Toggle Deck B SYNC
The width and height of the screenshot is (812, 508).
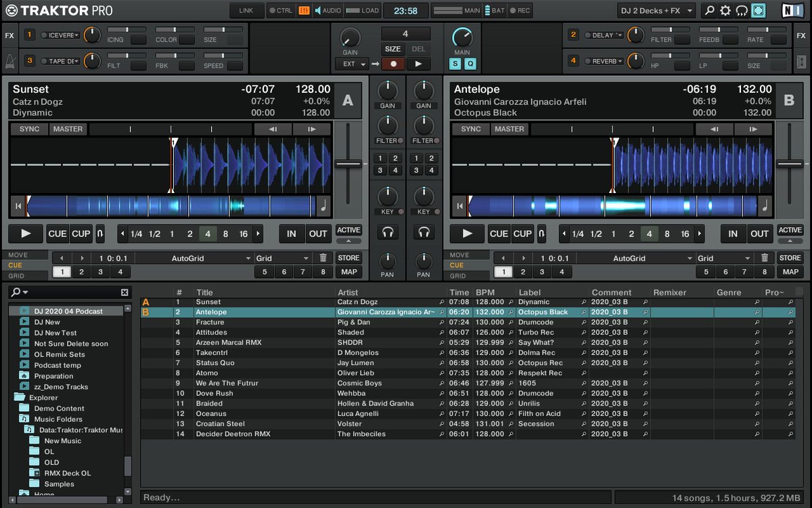point(470,129)
